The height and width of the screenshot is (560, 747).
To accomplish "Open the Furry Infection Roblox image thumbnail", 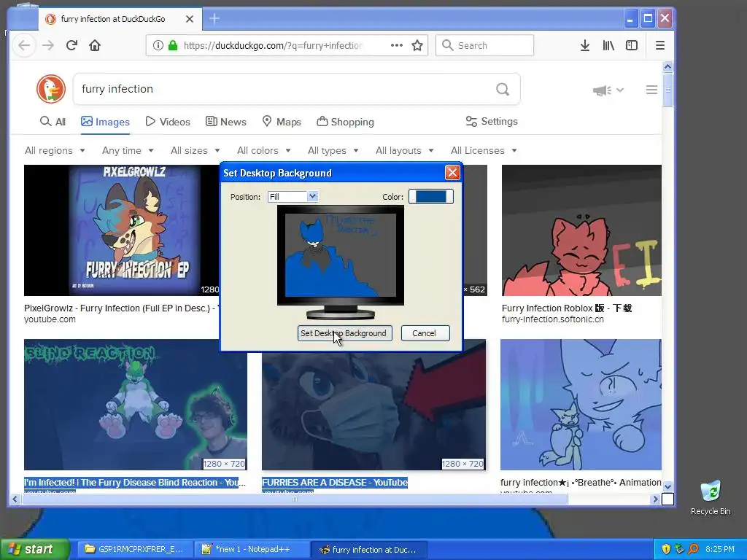I will (581, 230).
